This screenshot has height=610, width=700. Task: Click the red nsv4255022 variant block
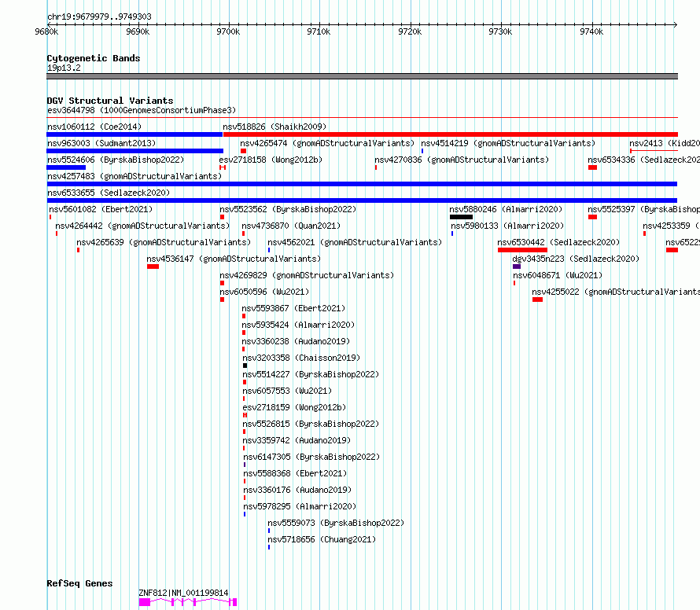tap(537, 299)
